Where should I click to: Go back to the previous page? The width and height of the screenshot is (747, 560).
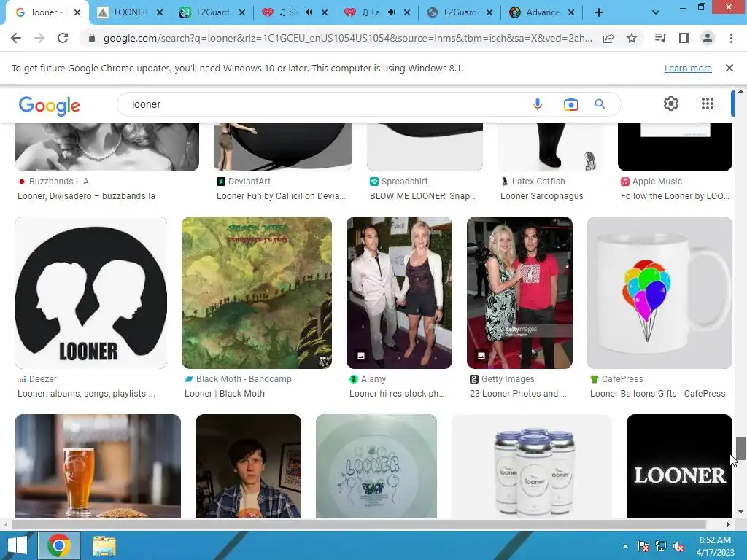coord(16,38)
